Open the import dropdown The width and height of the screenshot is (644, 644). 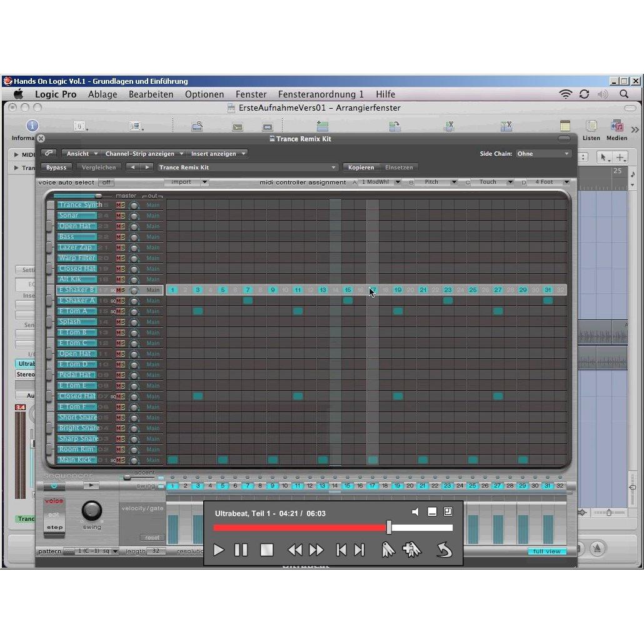point(186,182)
